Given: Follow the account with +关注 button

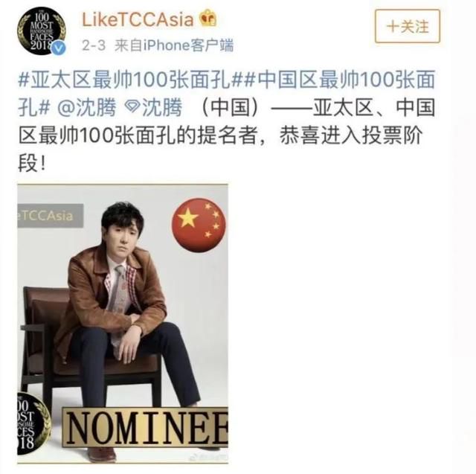Looking at the screenshot, I should click(408, 26).
